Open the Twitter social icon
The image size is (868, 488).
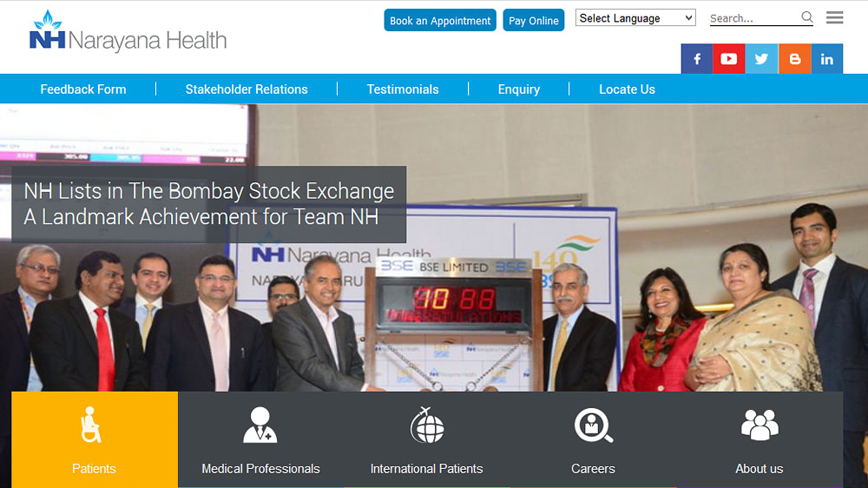(761, 59)
